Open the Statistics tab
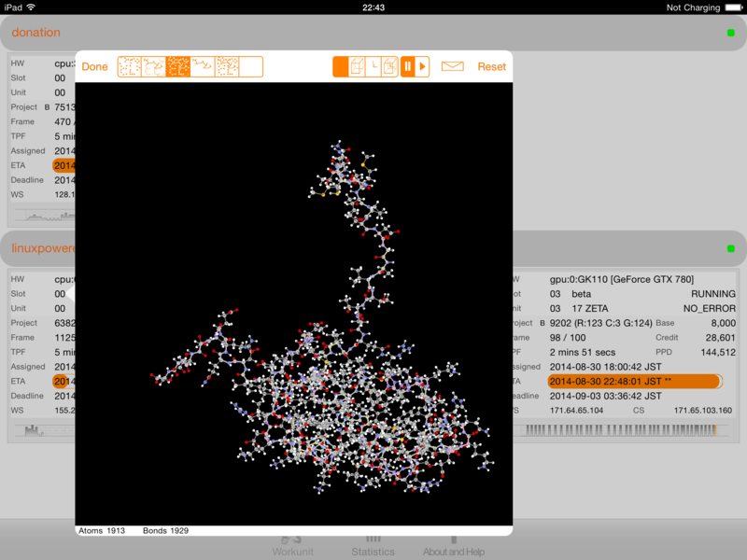Viewport: 747px width, 560px height. pos(373,546)
